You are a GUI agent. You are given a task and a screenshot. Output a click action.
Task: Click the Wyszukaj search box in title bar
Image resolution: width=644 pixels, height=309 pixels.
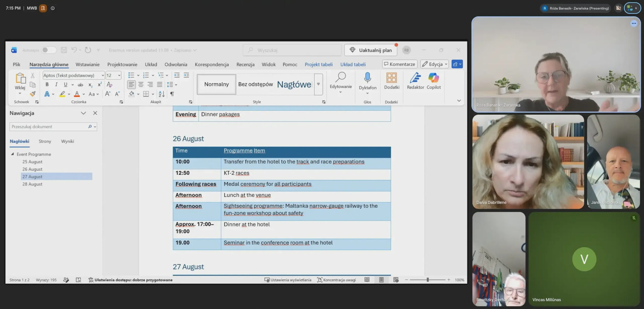coord(292,50)
